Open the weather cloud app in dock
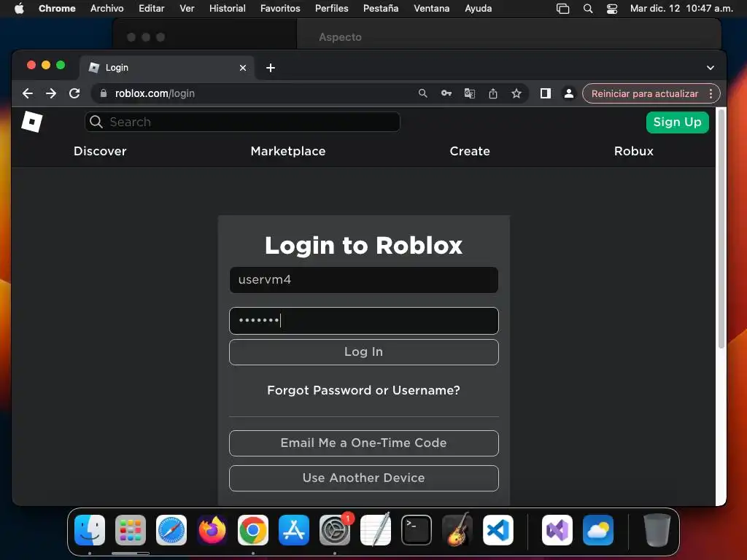 pyautogui.click(x=598, y=530)
